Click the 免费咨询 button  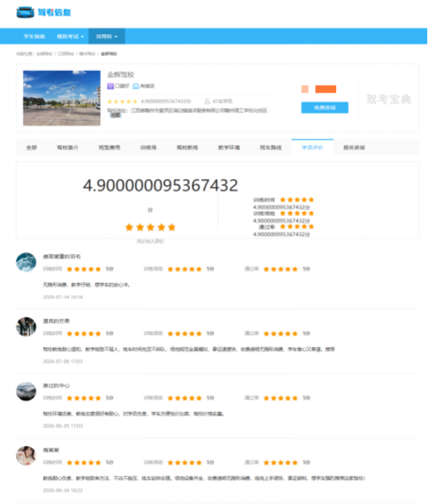(324, 108)
